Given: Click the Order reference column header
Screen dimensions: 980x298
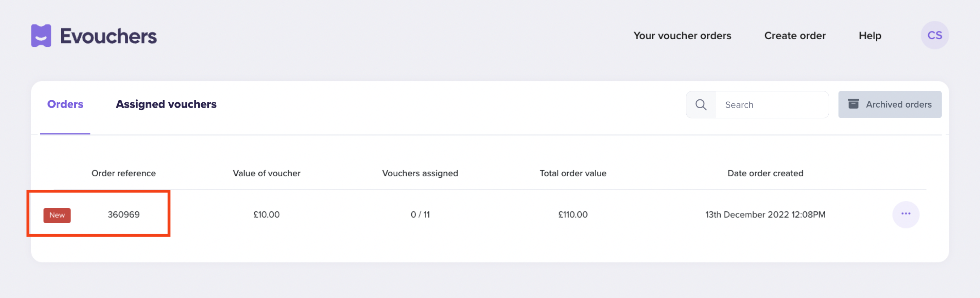Looking at the screenshot, I should click(x=124, y=173).
